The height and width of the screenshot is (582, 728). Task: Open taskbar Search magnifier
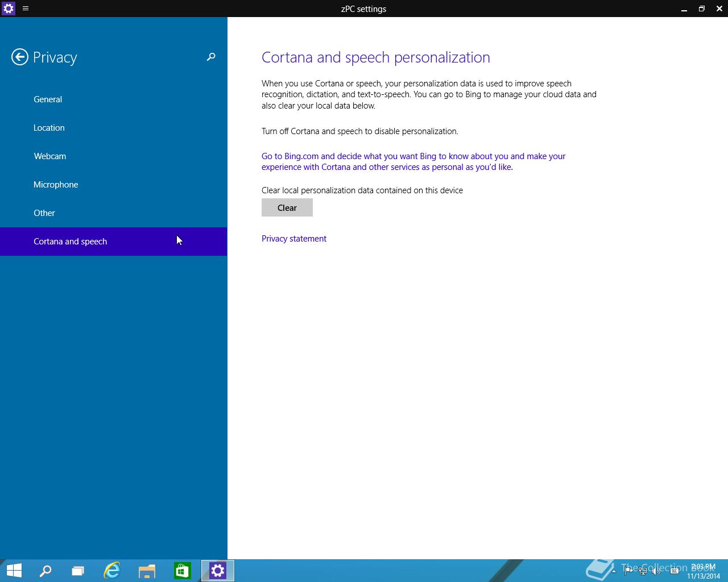pos(45,571)
